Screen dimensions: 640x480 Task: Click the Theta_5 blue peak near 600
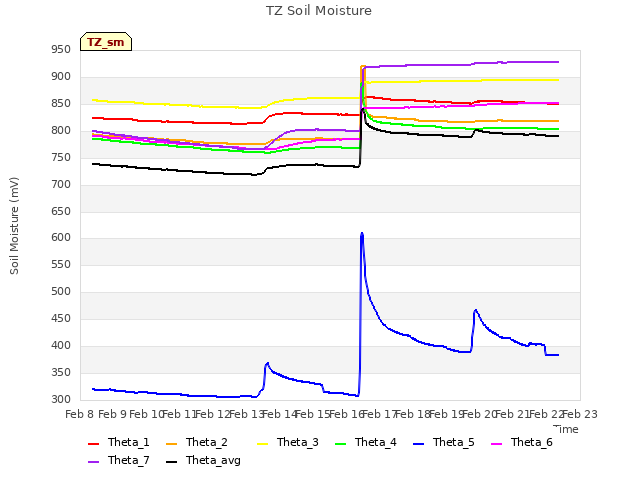coord(362,234)
